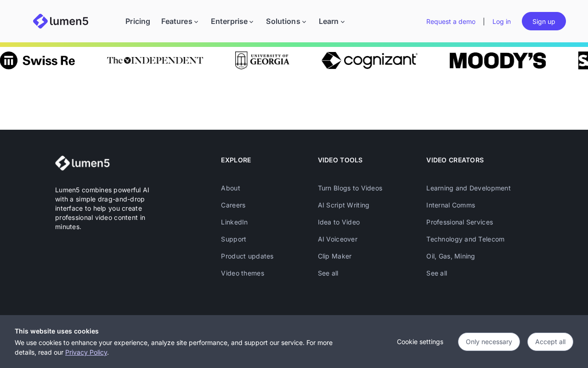Image resolution: width=588 pixels, height=368 pixels.
Task: Open Learning and Development link
Action: click(x=469, y=188)
